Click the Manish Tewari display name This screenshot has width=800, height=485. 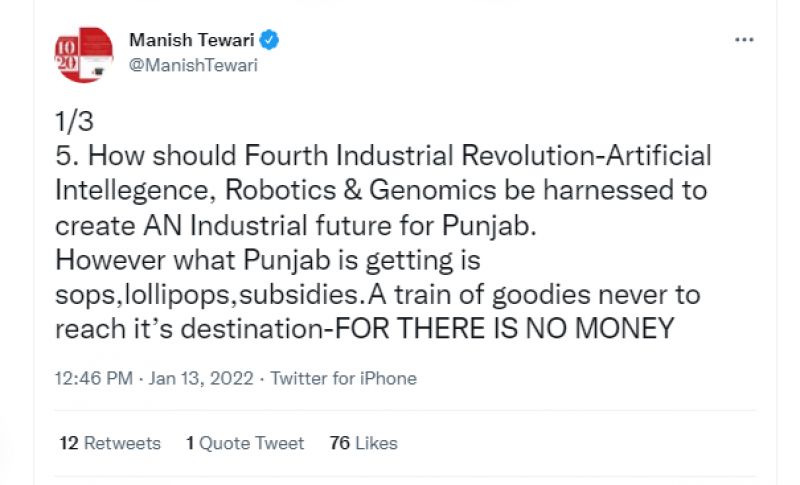[194, 41]
